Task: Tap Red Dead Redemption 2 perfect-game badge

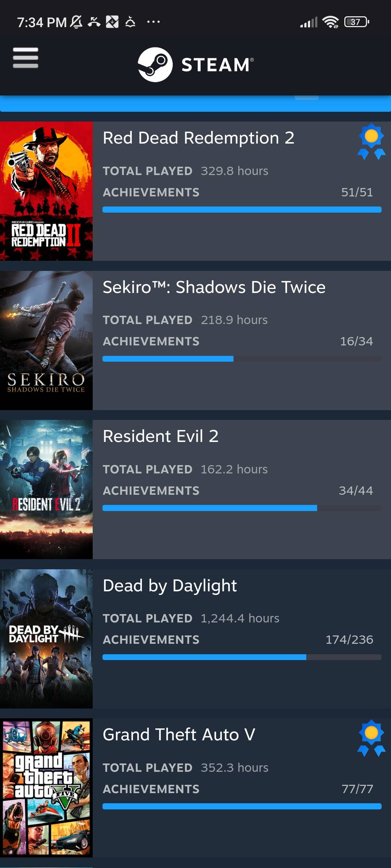Action: click(x=371, y=141)
